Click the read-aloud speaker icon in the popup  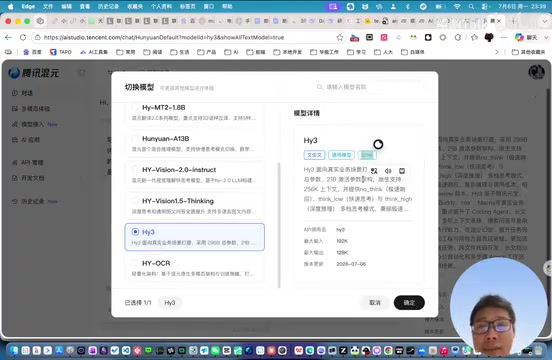pos(388,171)
